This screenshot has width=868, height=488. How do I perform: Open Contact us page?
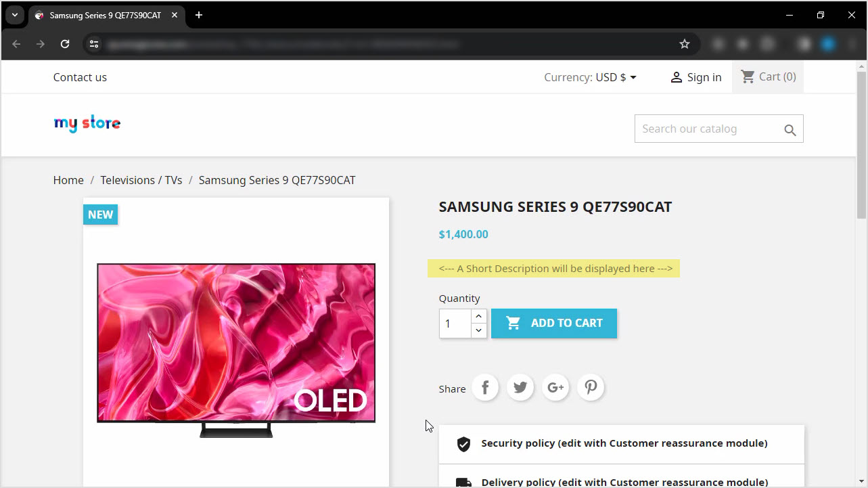80,77
